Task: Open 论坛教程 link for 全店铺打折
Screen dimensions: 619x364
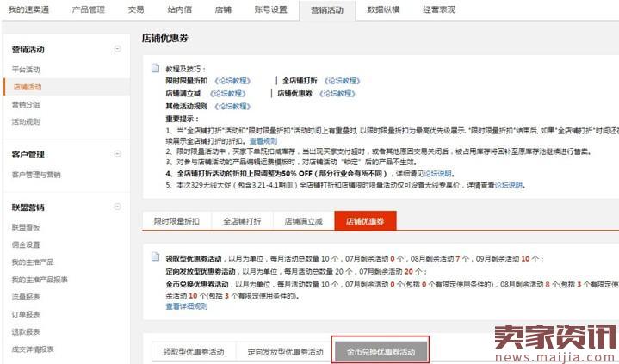Action: 343,81
